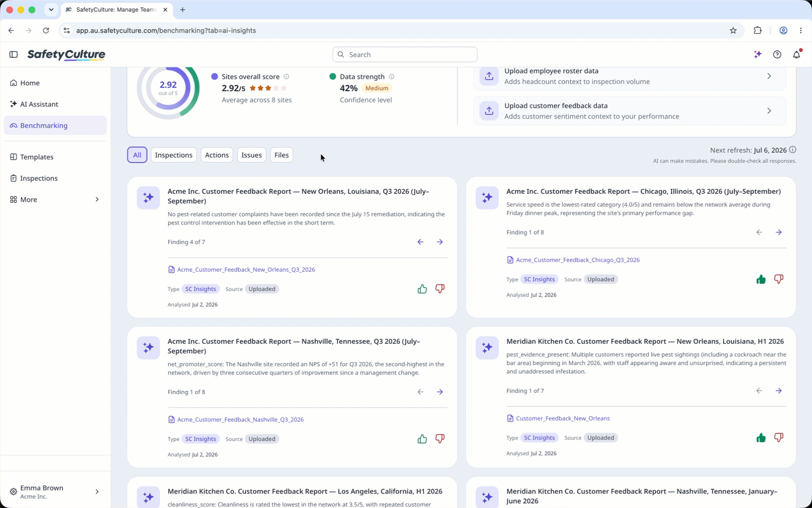Thumbs up the New Orleans Q3 Acme finding
The image size is (812, 508).
click(422, 289)
